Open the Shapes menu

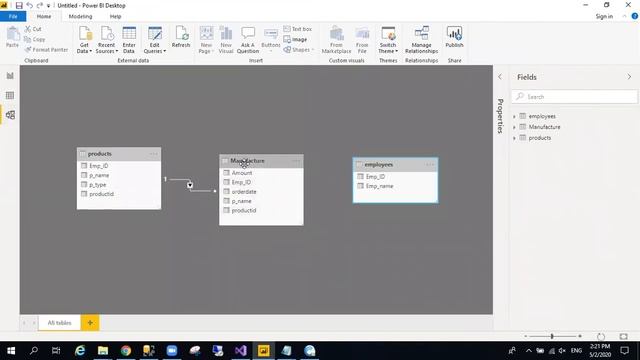(x=298, y=50)
